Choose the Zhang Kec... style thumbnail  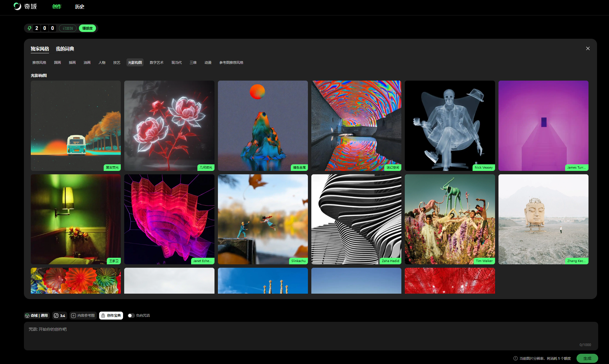[x=543, y=219]
